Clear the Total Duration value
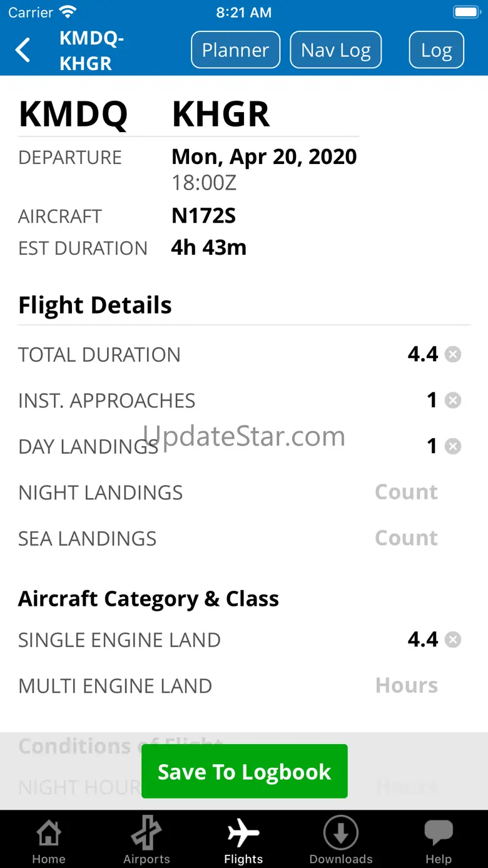 [x=453, y=355]
